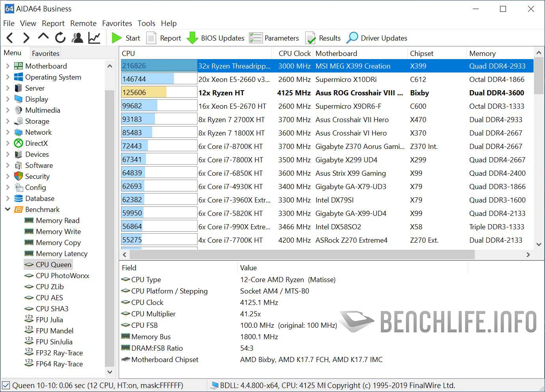545x392 pixels.
Task: Click the user manager icon on the toolbar
Action: (77, 38)
